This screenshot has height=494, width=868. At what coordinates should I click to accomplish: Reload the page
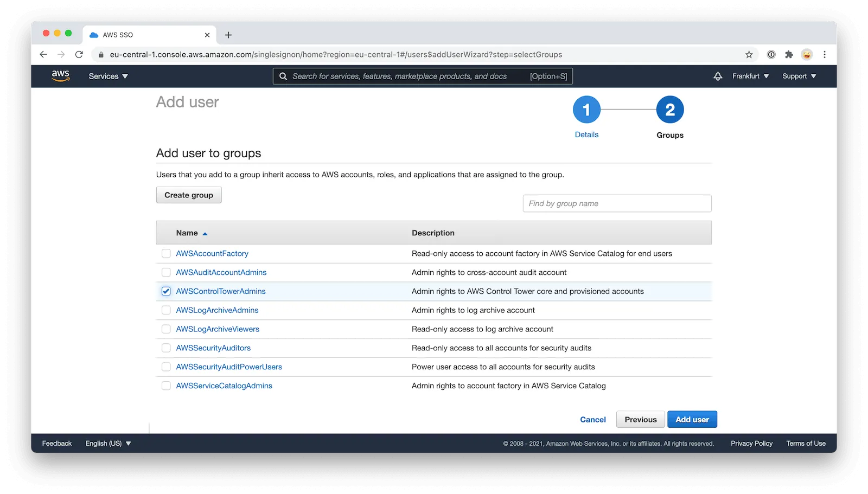pyautogui.click(x=79, y=54)
